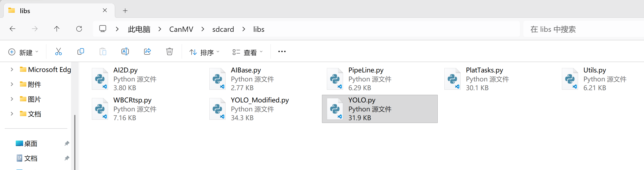
Task: Select the PipeLine.py file icon
Action: 335,79
